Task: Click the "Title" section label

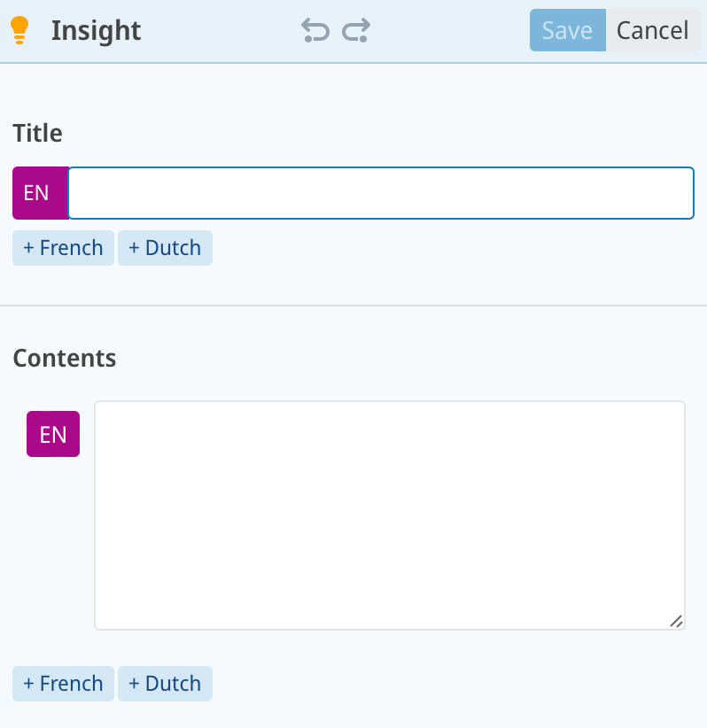Action: (37, 134)
